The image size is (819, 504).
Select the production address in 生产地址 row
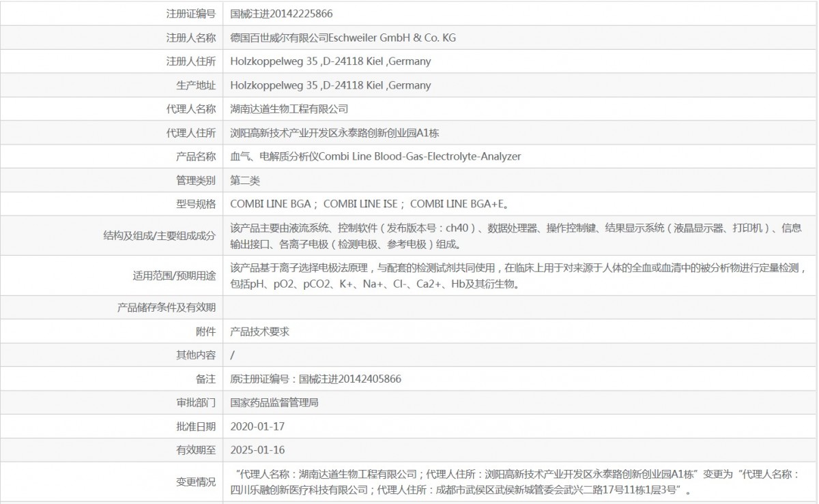tap(330, 85)
